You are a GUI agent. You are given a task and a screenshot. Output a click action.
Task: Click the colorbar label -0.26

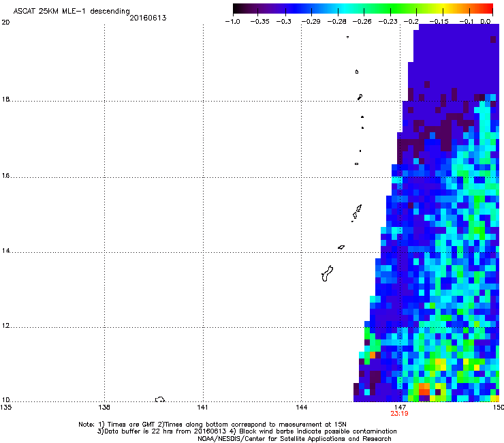(x=362, y=22)
